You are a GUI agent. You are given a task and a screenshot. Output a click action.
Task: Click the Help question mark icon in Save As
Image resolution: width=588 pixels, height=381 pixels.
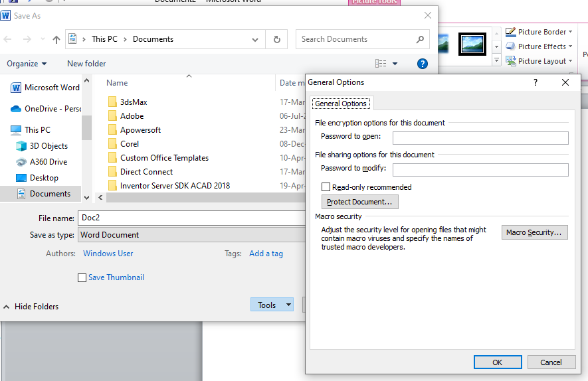[422, 64]
